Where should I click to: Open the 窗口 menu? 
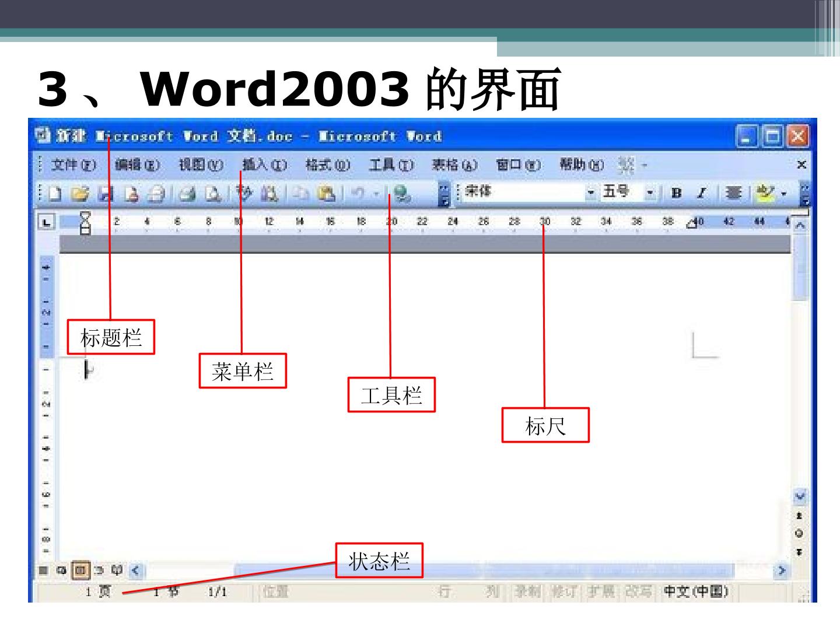click(x=518, y=165)
